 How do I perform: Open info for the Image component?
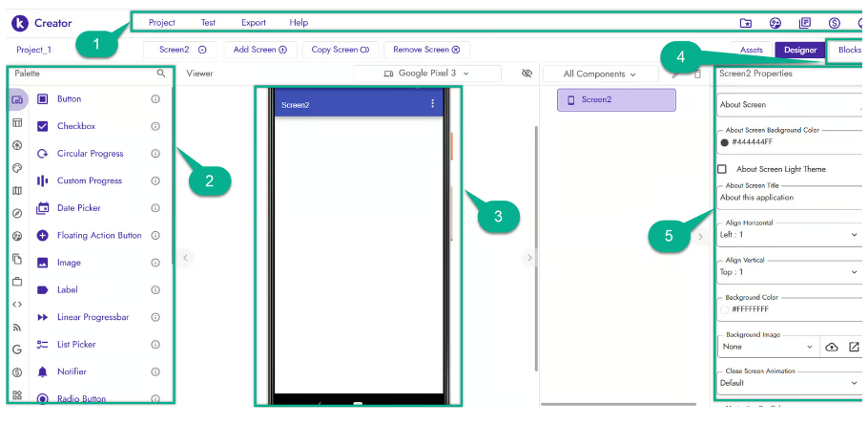[x=155, y=263]
